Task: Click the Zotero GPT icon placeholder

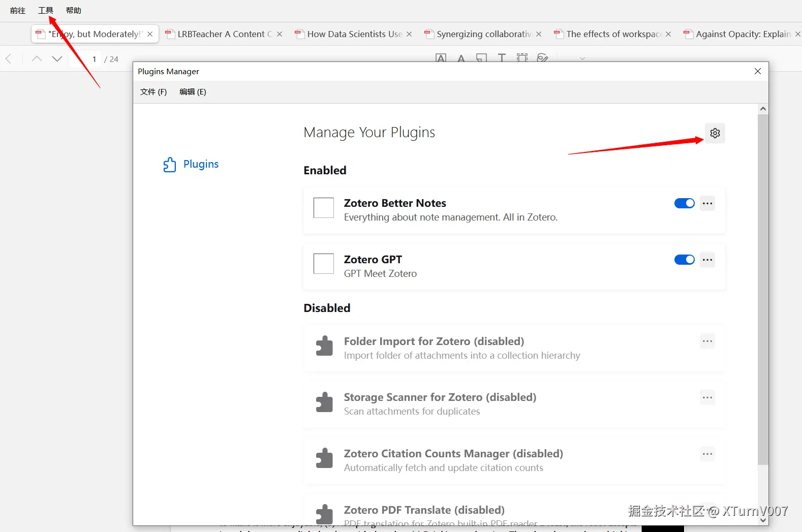Action: [x=324, y=264]
